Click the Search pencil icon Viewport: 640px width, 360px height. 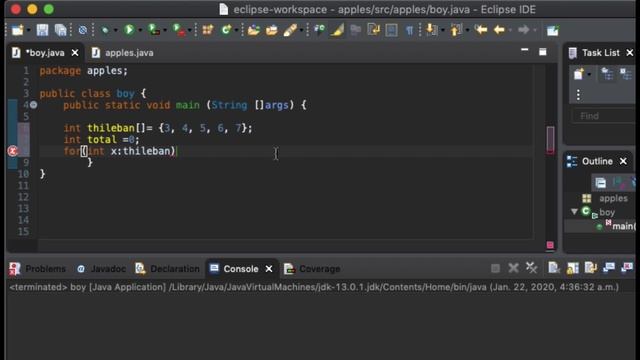[x=290, y=30]
